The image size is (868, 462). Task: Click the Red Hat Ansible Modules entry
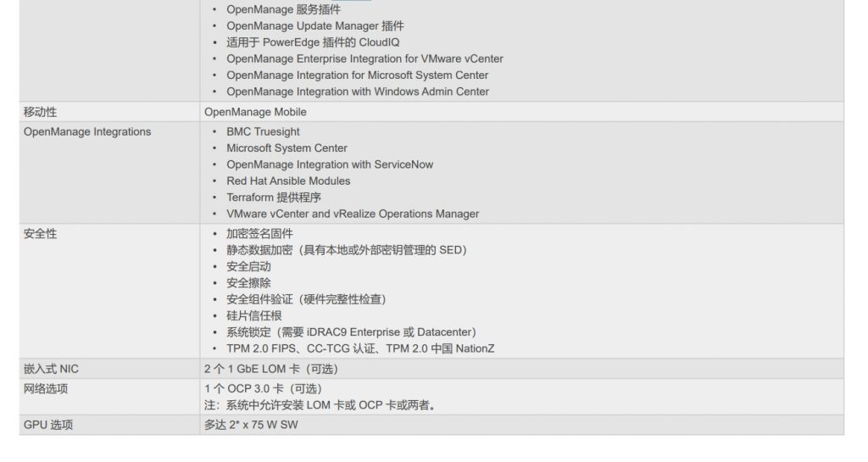tap(288, 181)
